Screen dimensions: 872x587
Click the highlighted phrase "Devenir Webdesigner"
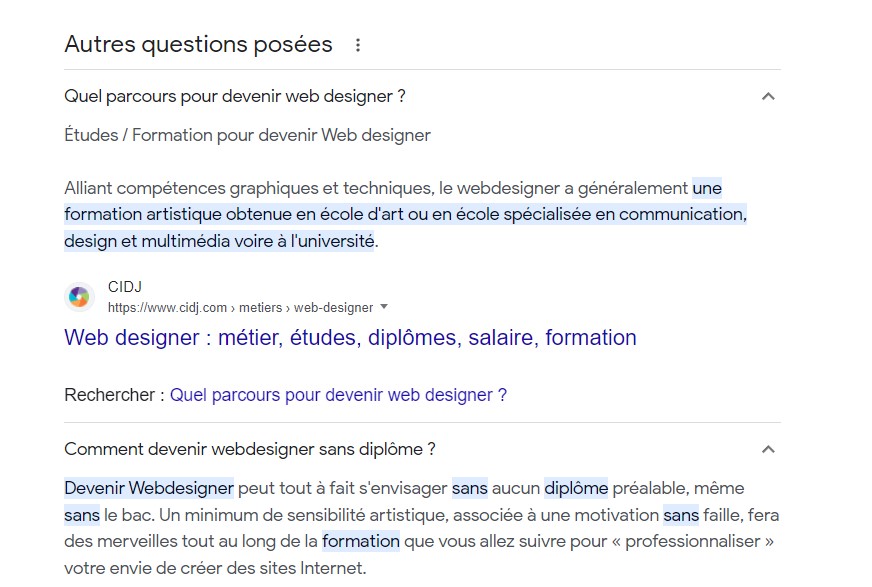(x=149, y=489)
